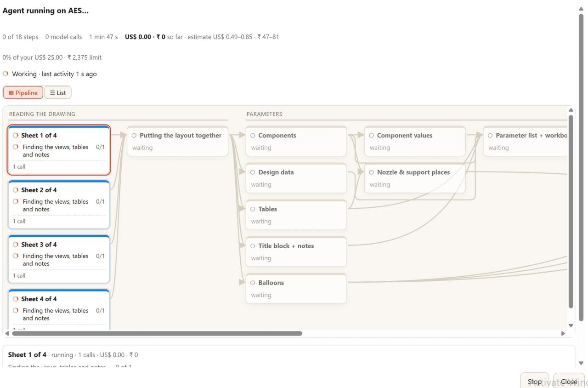Switch to the Pipeline view tab

(x=23, y=93)
